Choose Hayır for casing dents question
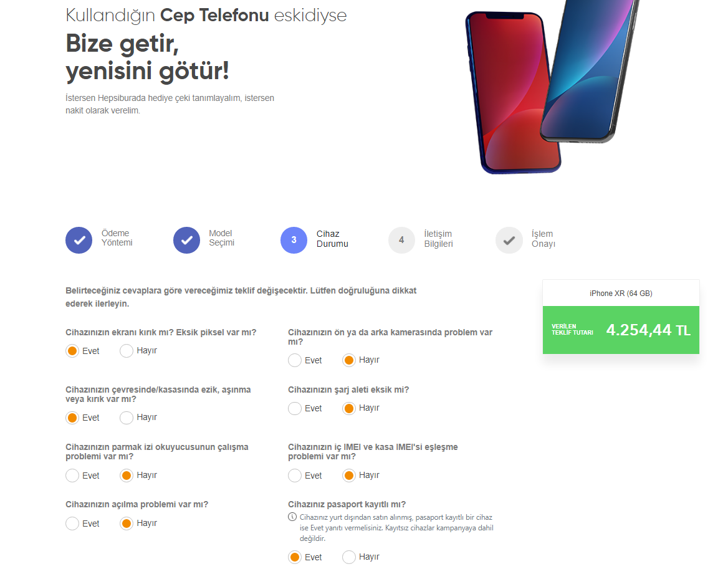This screenshot has height=569, width=728. pyautogui.click(x=127, y=418)
